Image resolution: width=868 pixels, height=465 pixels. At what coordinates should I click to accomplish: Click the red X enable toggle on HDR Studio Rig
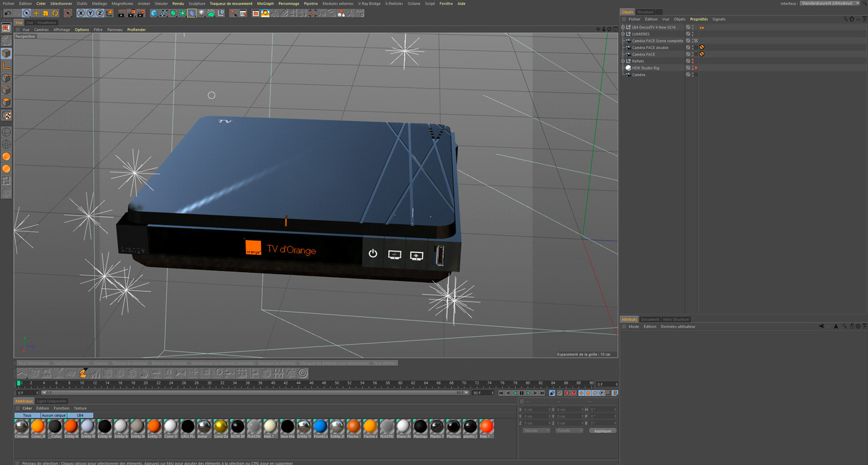click(x=696, y=68)
